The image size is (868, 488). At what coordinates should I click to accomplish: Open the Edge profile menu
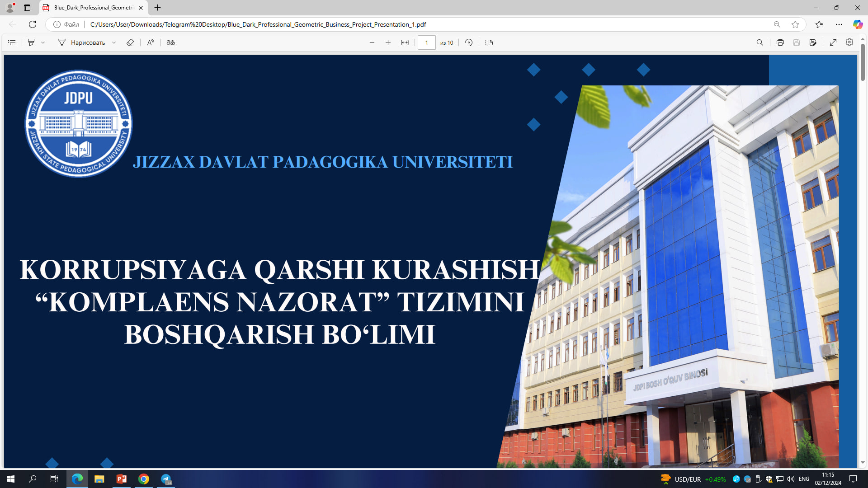10,8
